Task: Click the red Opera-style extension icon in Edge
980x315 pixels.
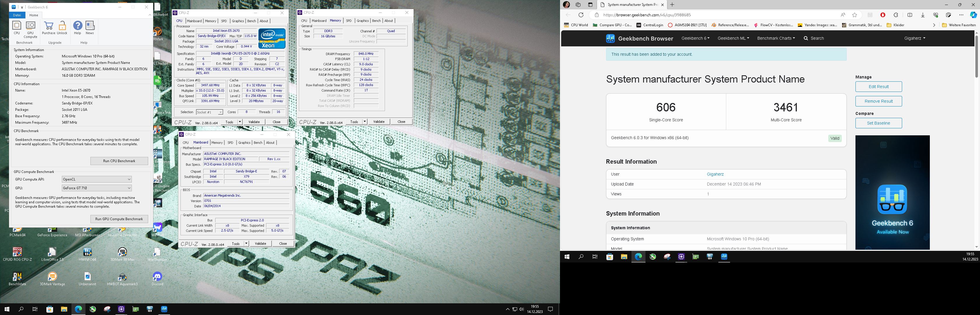Action: [883, 15]
